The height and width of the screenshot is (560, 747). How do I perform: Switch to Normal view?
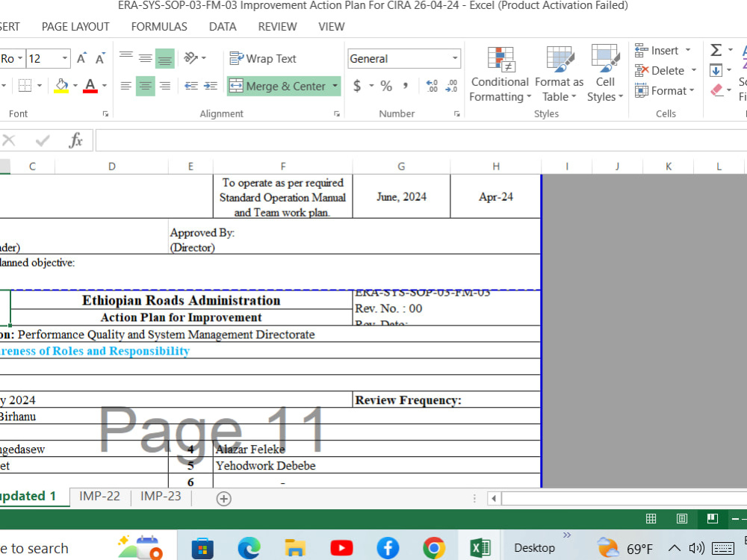(x=651, y=519)
